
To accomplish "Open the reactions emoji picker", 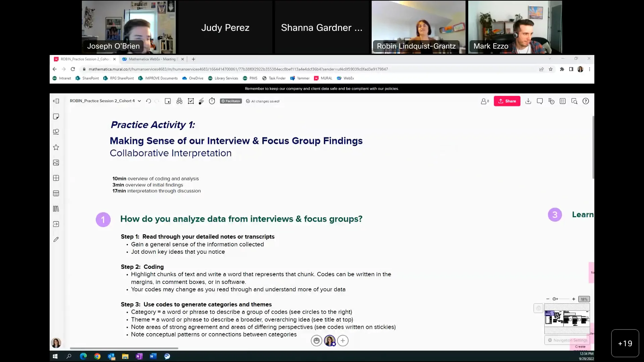I will pos(316,341).
